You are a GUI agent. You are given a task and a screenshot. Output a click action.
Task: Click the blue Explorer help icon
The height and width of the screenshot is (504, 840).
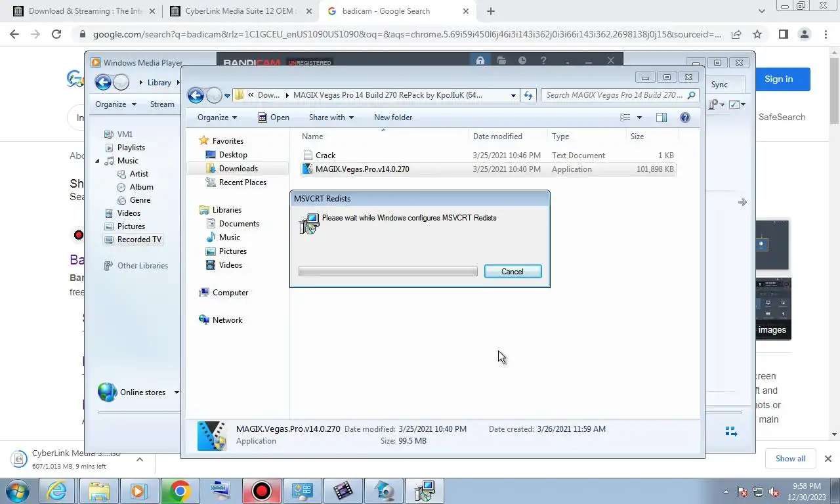(685, 117)
